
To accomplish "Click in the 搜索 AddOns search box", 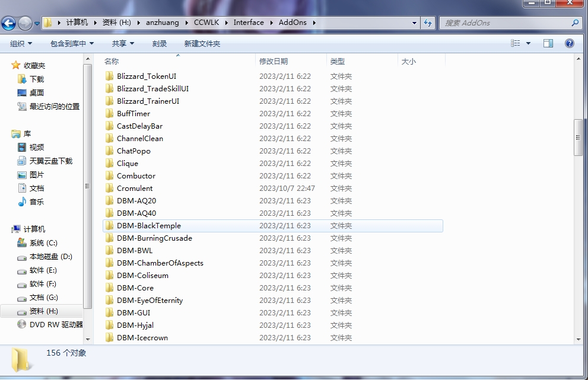I will (504, 23).
